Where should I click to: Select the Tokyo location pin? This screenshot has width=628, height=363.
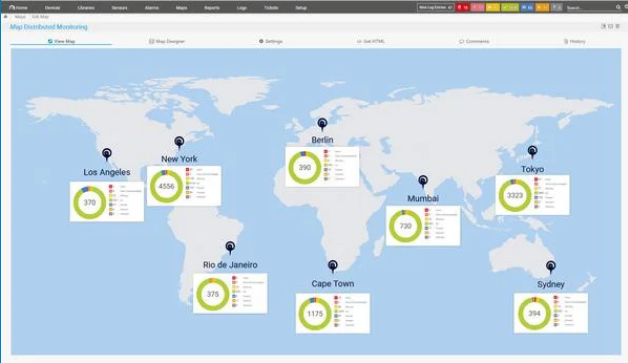tap(532, 152)
